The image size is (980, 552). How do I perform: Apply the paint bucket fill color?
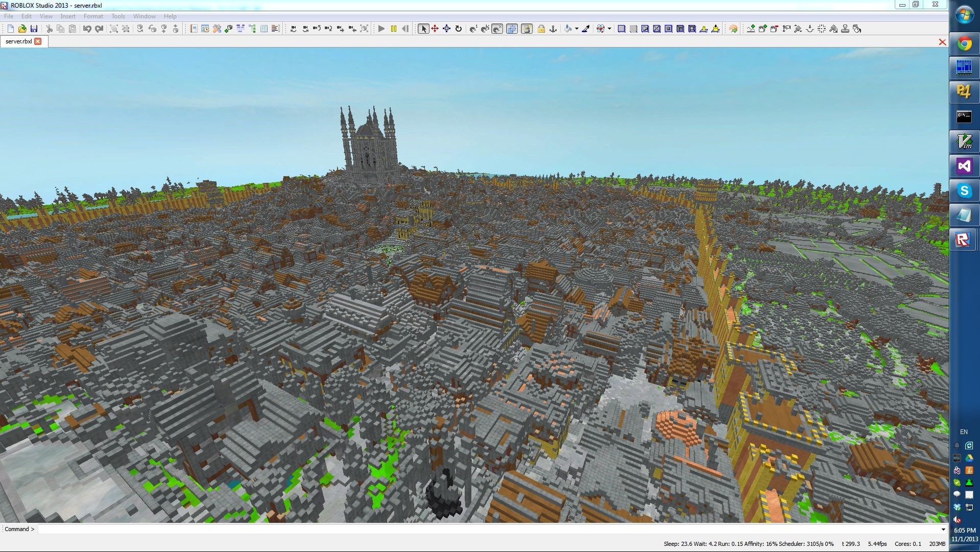pos(568,29)
